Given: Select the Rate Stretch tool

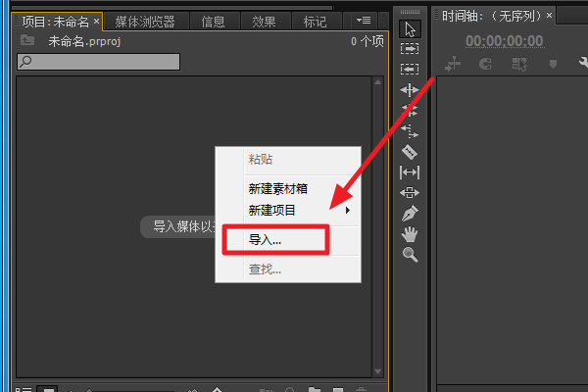Looking at the screenshot, I should (x=410, y=131).
